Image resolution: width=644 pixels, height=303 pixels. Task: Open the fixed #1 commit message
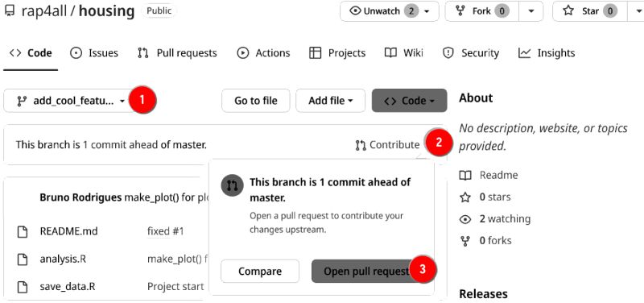[166, 231]
